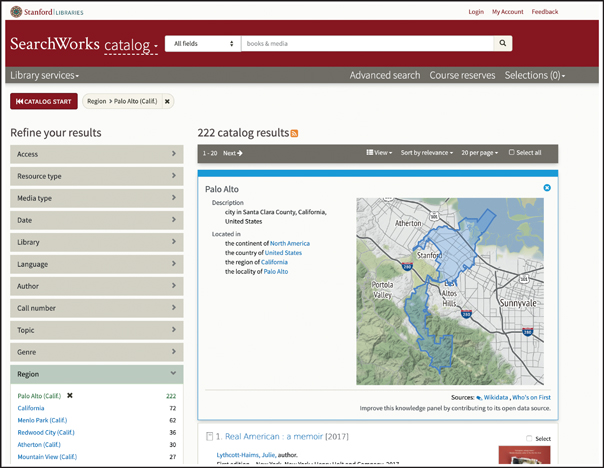Open Real American : a memoir title

(x=273, y=436)
